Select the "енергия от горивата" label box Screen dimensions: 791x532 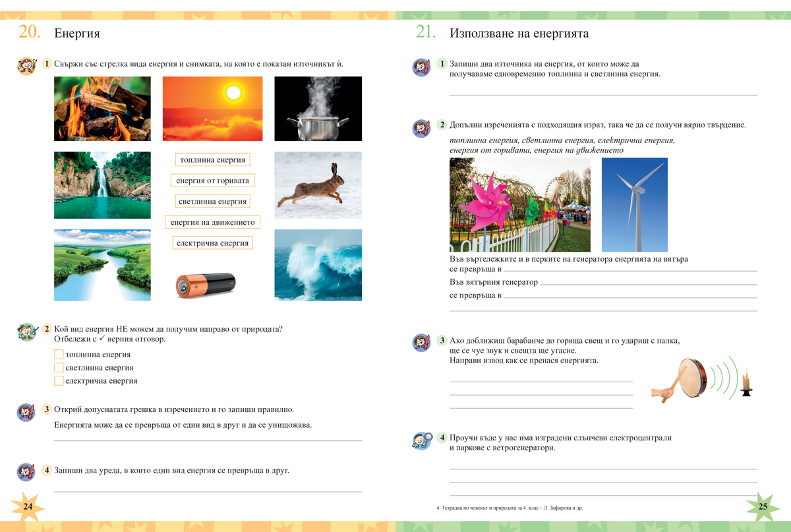(212, 180)
